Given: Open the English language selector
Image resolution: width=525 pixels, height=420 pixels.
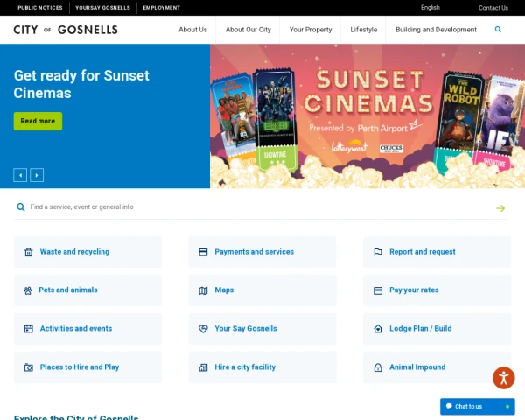Looking at the screenshot, I should coord(430,8).
